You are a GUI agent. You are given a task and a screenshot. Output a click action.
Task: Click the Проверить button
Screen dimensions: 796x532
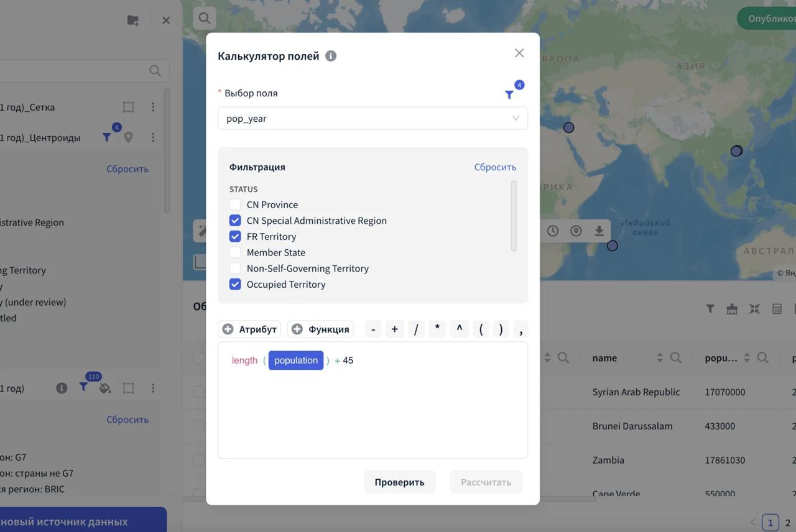[x=399, y=482]
